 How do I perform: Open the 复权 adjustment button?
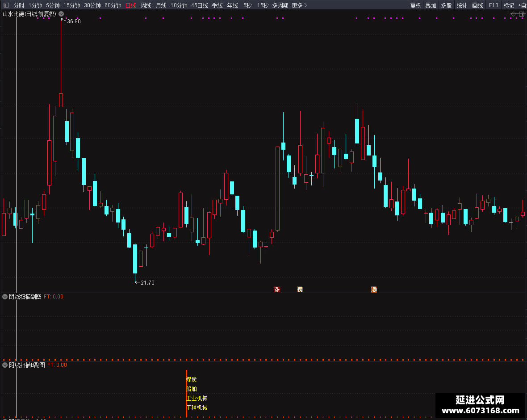click(x=415, y=5)
